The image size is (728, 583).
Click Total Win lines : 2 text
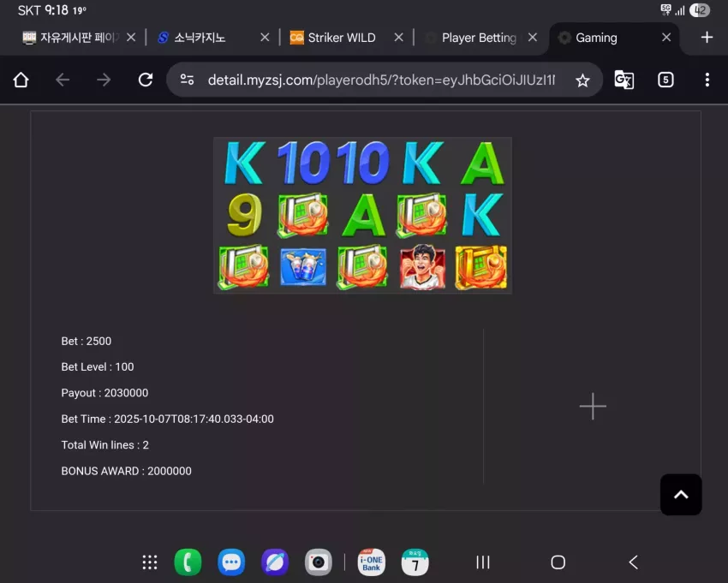point(105,444)
